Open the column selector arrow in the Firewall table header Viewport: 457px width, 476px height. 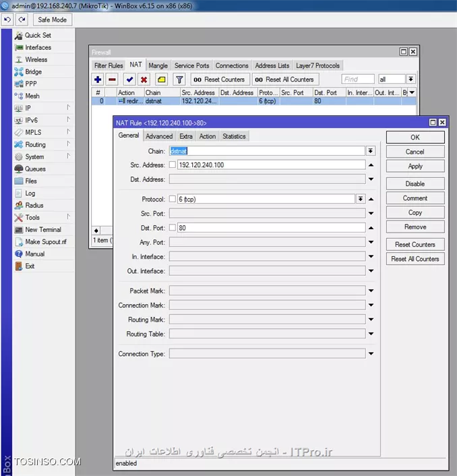tap(412, 92)
